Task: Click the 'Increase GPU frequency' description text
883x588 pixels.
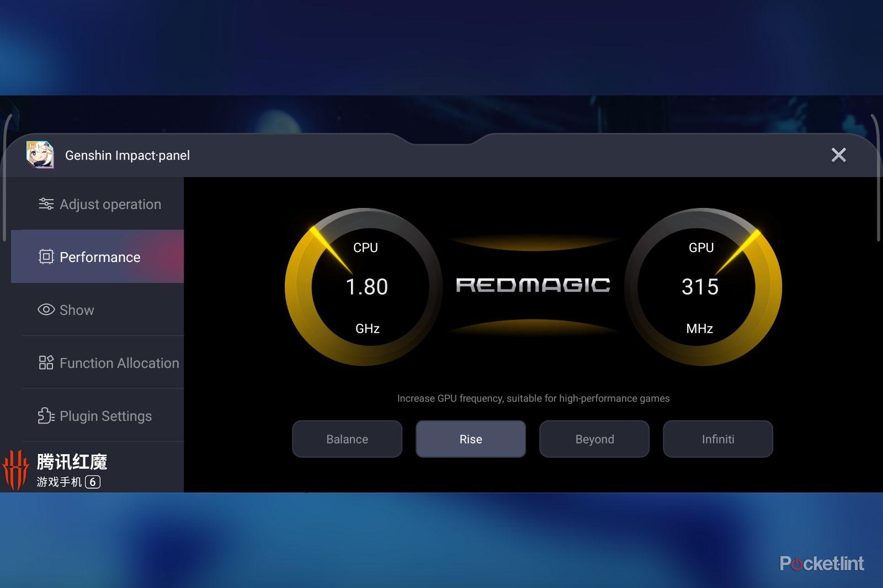Action: pos(533,398)
